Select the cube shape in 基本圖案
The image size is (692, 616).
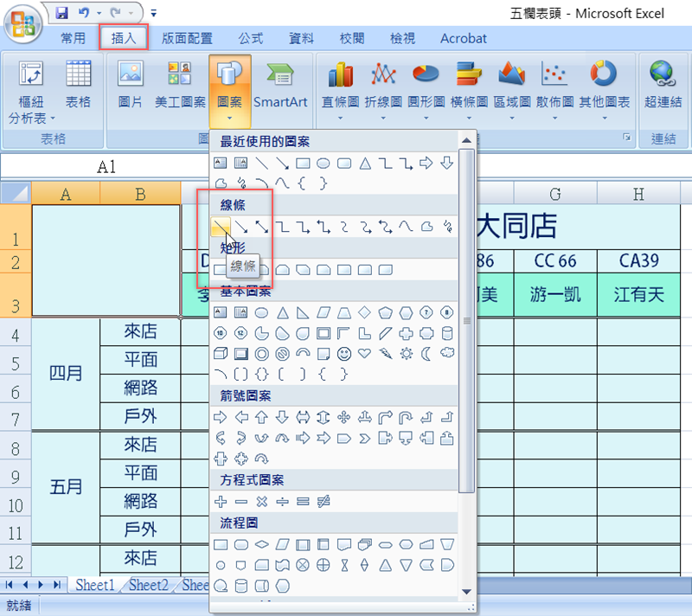(x=220, y=353)
